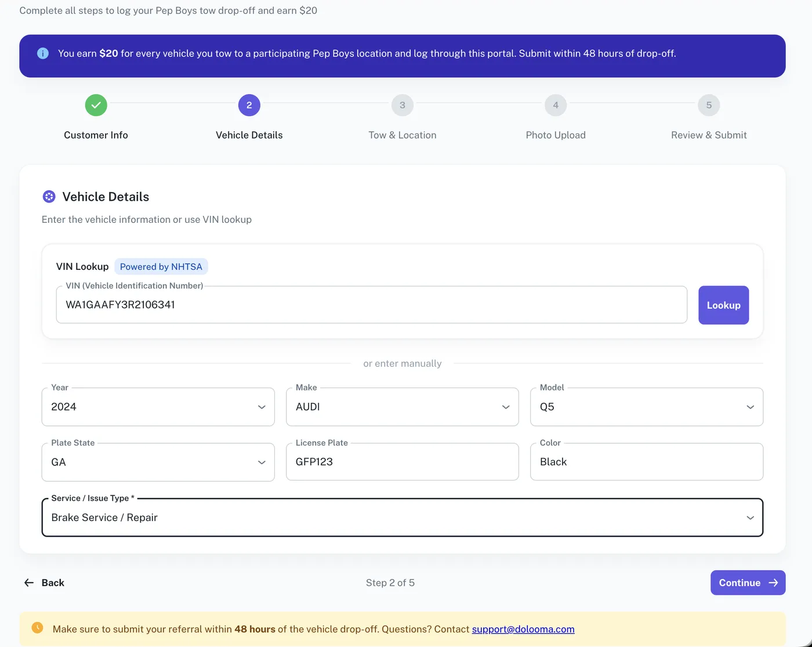Expand the Service / Issue Type dropdown
812x647 pixels.
(403, 518)
